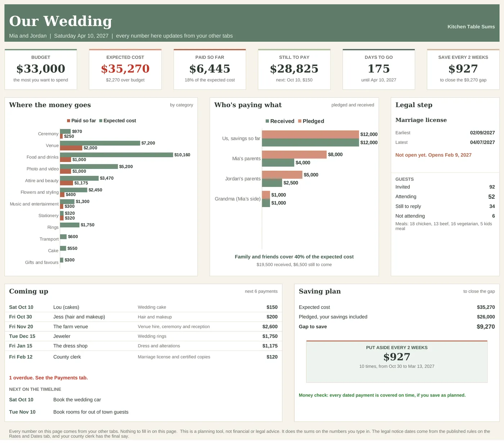The width and height of the screenshot is (504, 443).
Task: Select the latest date 04/07/2027
Action: 482,142
